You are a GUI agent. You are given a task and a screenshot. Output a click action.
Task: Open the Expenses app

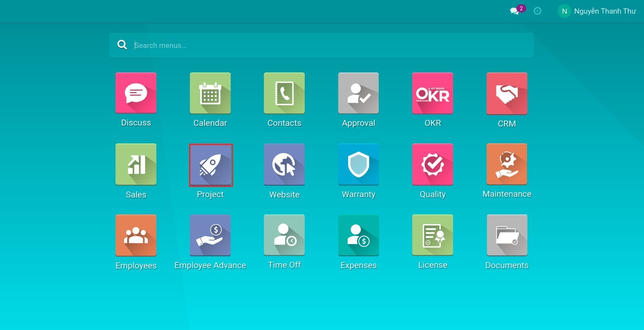358,235
